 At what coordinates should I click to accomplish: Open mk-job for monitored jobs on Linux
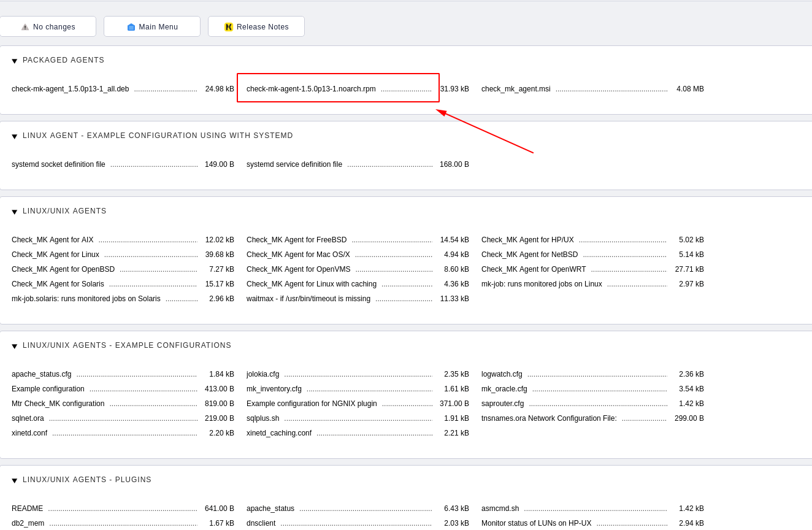[542, 284]
